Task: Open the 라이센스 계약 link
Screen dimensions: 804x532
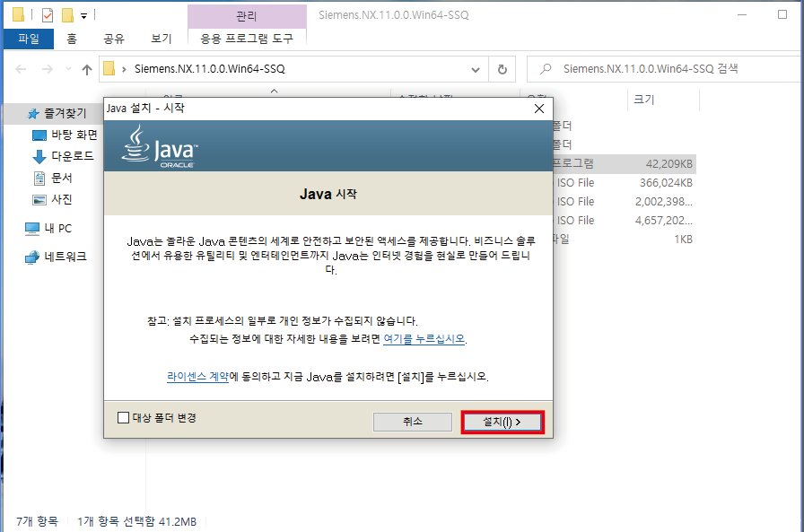Action: point(197,377)
